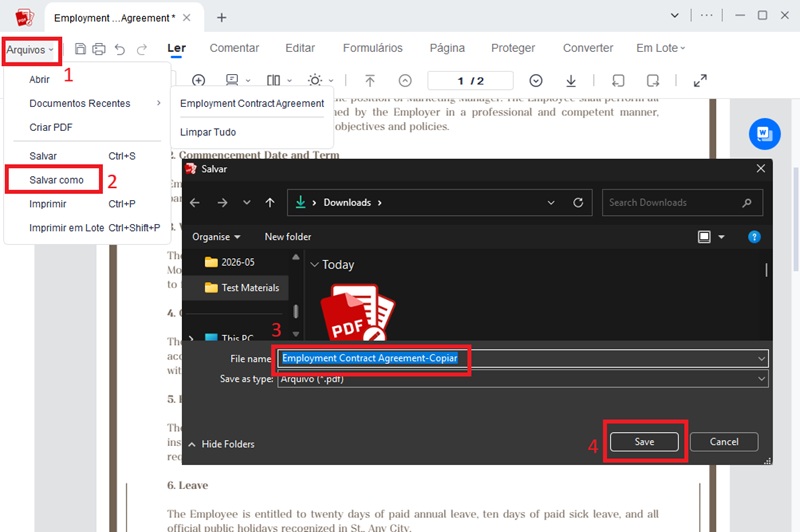Open the view options dropdown arrow
Viewport: 800px width, 532px height.
(721, 237)
